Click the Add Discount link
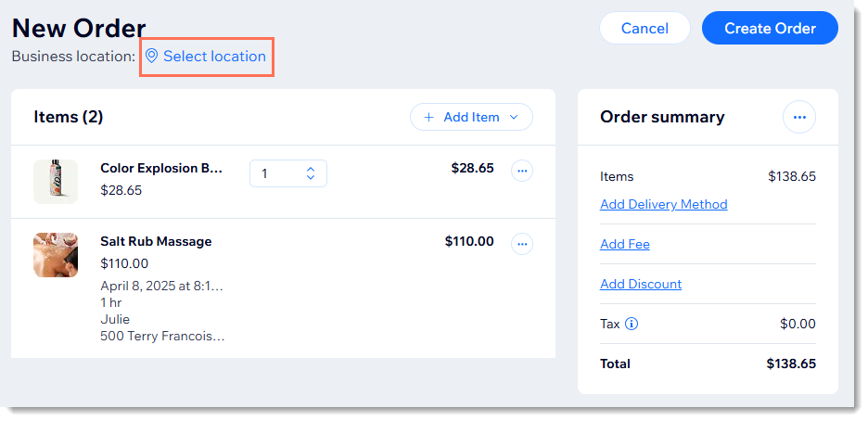The height and width of the screenshot is (421, 868). [641, 285]
